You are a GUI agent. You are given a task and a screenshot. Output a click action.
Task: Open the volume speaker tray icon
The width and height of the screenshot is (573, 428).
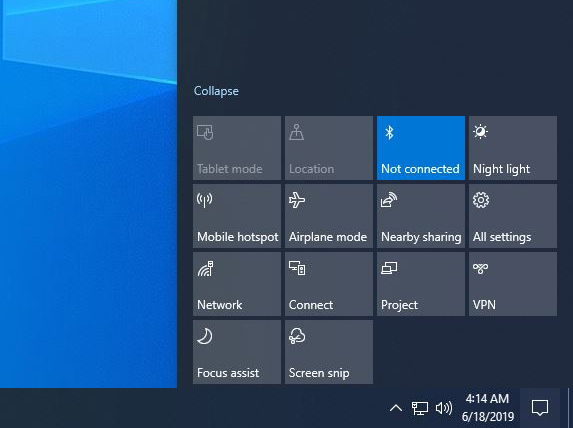coord(444,408)
